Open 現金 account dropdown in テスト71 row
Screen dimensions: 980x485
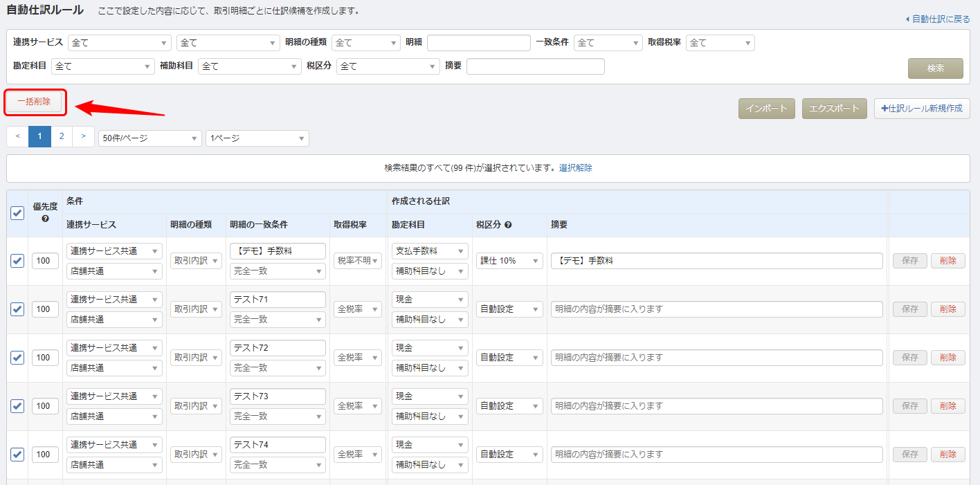430,300
